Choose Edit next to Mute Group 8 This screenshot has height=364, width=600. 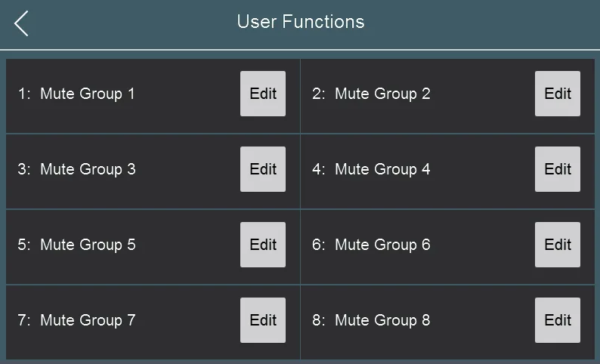pyautogui.click(x=558, y=320)
